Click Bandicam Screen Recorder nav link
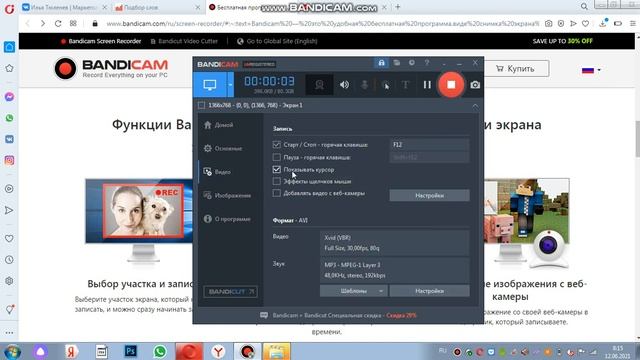This screenshot has height=360, width=640. (x=101, y=41)
